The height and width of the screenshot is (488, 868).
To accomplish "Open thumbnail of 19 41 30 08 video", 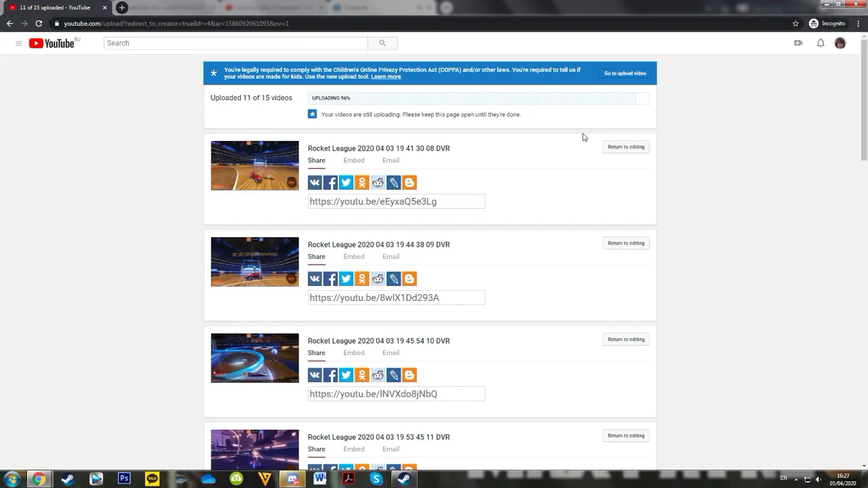I will [255, 165].
